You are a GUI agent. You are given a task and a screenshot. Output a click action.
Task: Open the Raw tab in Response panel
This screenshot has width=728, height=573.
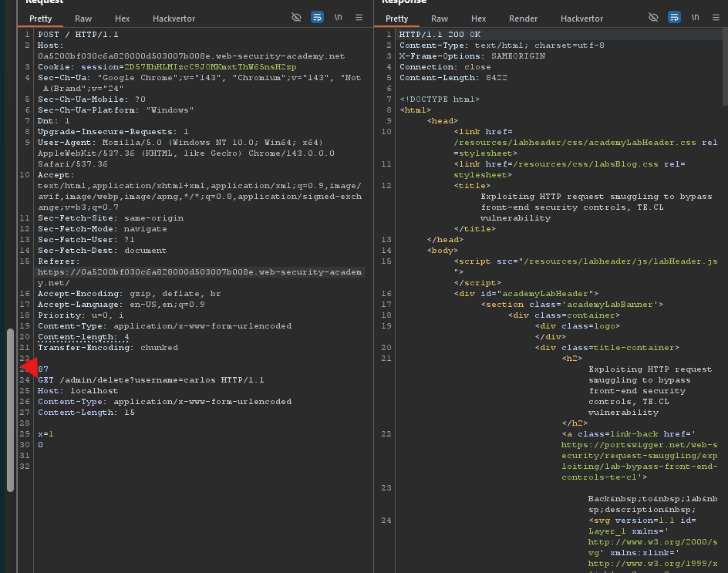[x=440, y=19]
